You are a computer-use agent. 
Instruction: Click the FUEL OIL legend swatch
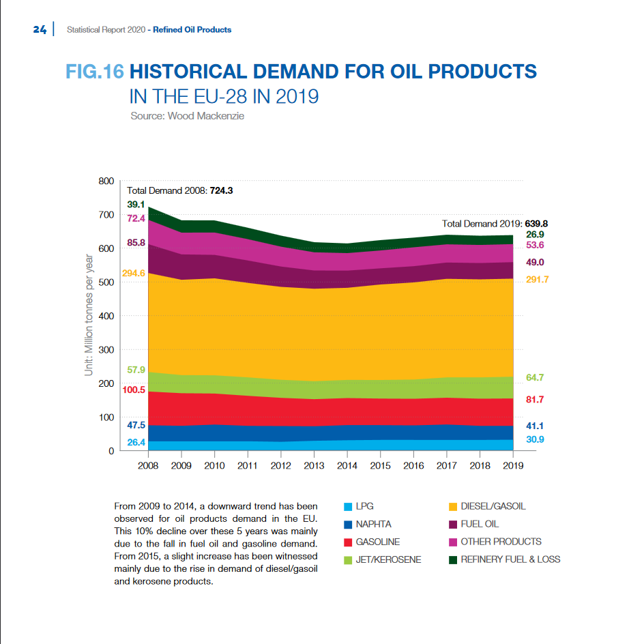click(x=452, y=525)
